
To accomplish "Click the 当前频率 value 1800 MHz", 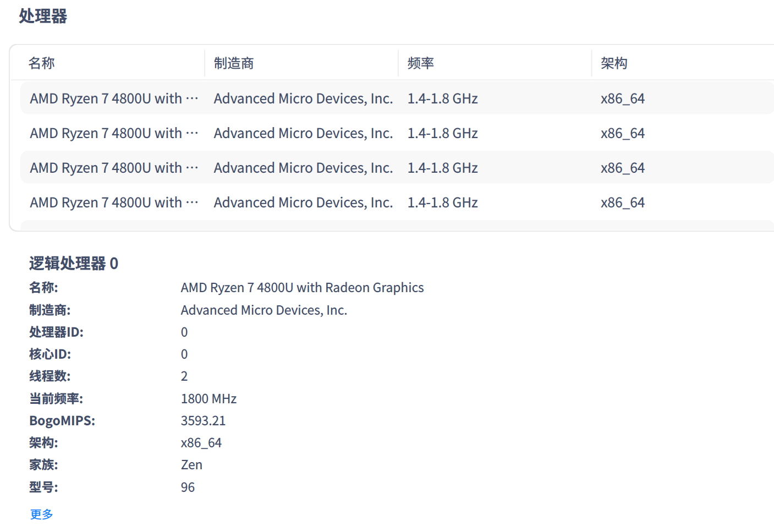I will [x=208, y=399].
